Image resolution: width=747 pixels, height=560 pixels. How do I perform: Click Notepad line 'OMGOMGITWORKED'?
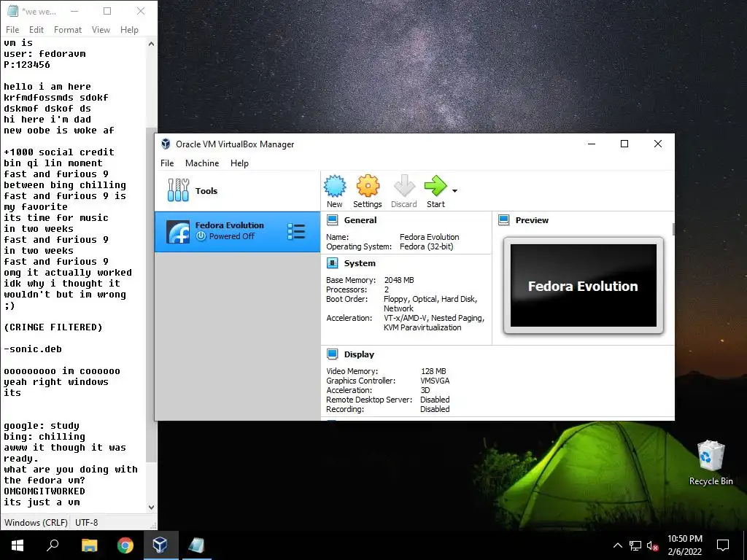coord(44,491)
